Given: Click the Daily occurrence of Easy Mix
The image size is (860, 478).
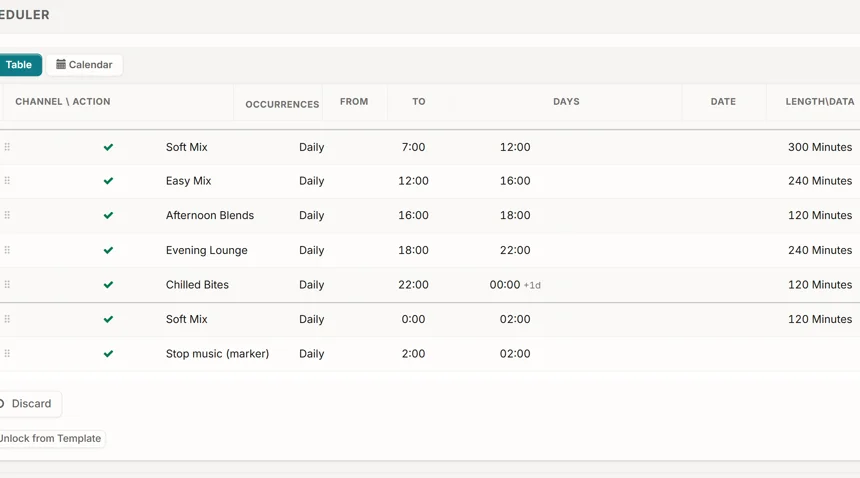Looking at the screenshot, I should (x=312, y=181).
